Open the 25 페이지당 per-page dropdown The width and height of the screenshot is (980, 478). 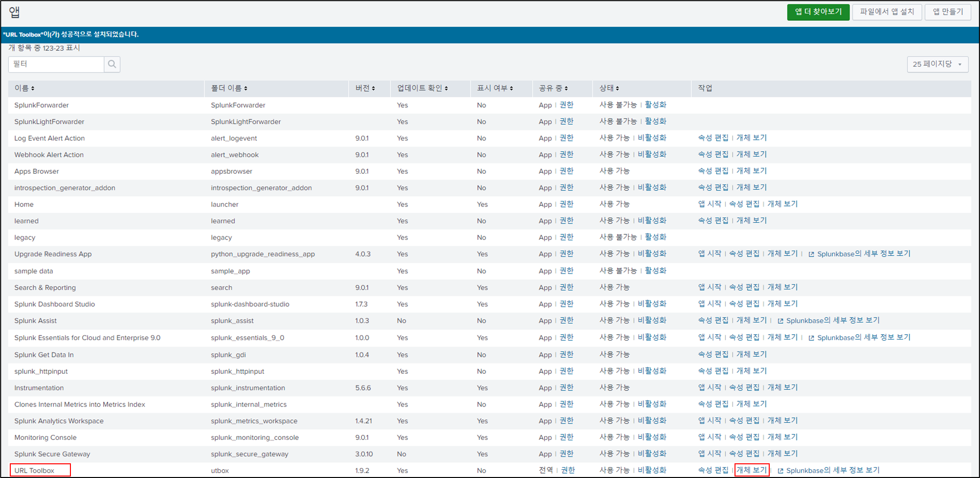tap(937, 64)
